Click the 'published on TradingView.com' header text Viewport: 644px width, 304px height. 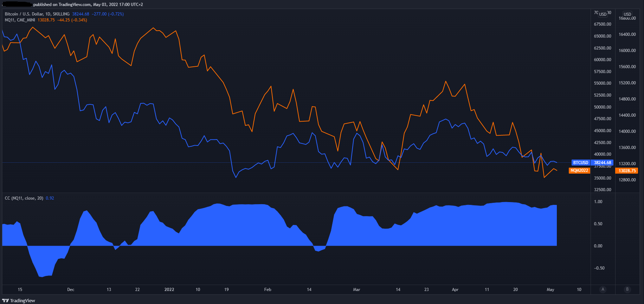tap(62, 5)
